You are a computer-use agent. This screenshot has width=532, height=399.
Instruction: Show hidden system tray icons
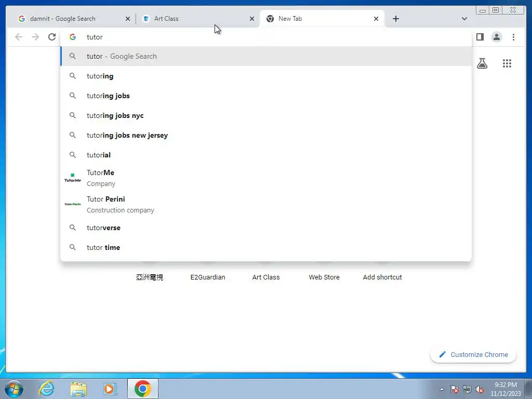click(x=442, y=389)
